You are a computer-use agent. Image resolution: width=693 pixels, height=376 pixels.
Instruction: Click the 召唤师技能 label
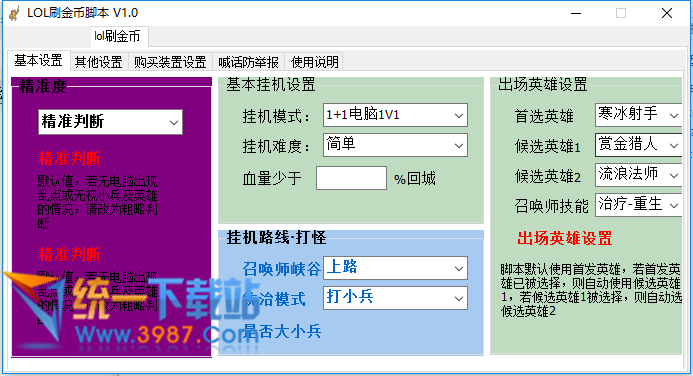click(552, 206)
